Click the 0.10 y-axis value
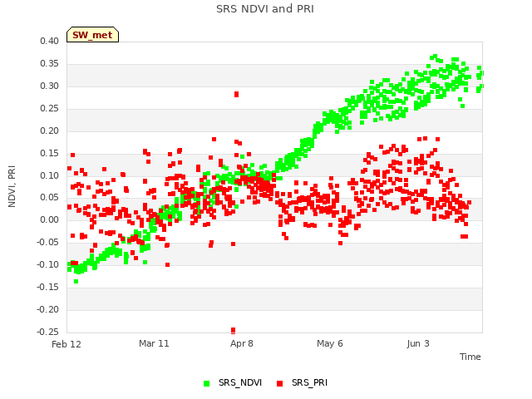Viewport: 532px width, 399px height. tap(50, 175)
